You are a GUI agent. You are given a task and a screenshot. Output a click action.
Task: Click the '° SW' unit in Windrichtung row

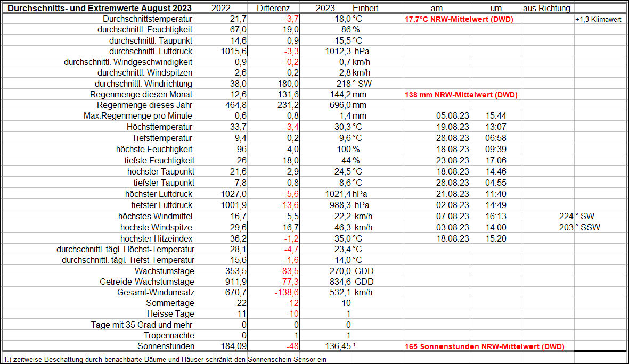[x=362, y=84]
